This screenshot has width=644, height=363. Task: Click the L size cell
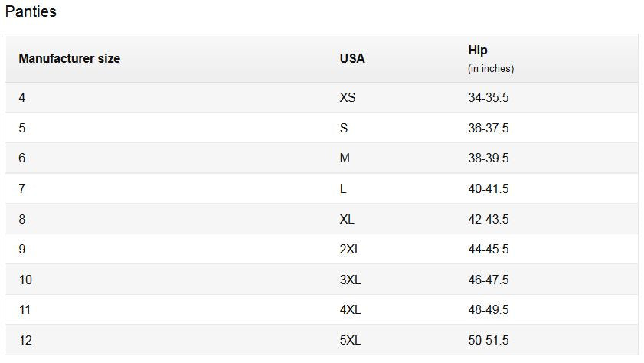tap(343, 189)
